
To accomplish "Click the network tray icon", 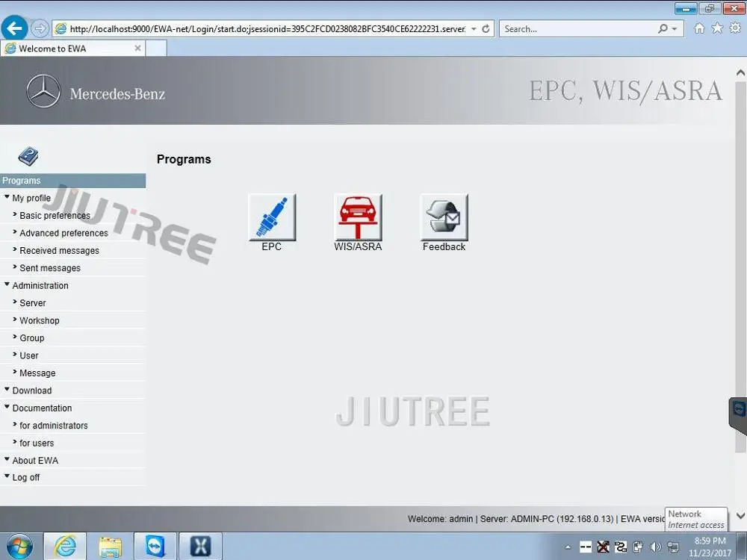I will (x=673, y=547).
